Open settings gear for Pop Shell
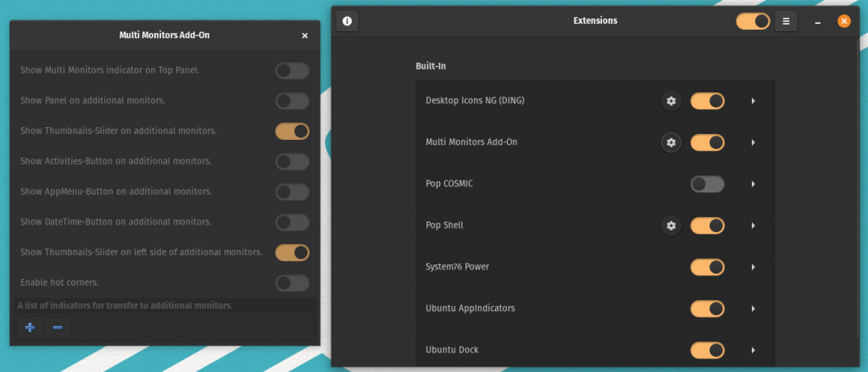 671,225
